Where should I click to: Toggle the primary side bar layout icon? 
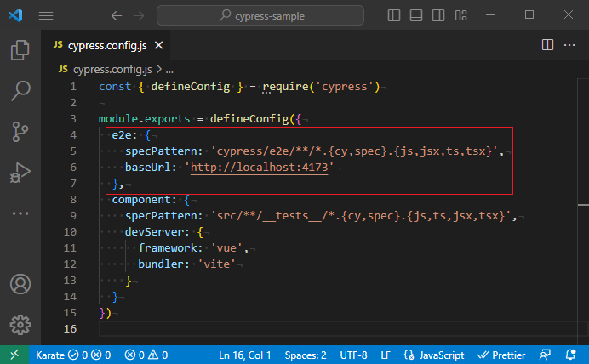(x=394, y=15)
